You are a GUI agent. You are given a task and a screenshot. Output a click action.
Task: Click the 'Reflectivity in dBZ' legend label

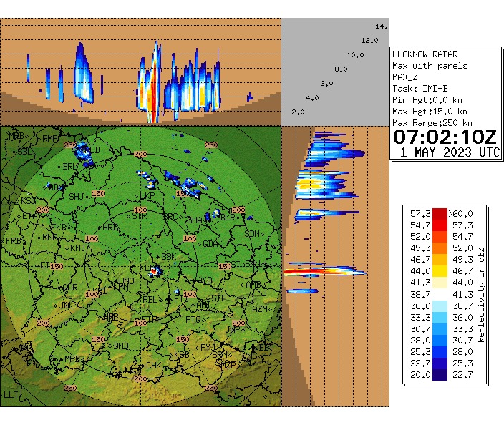(x=480, y=295)
